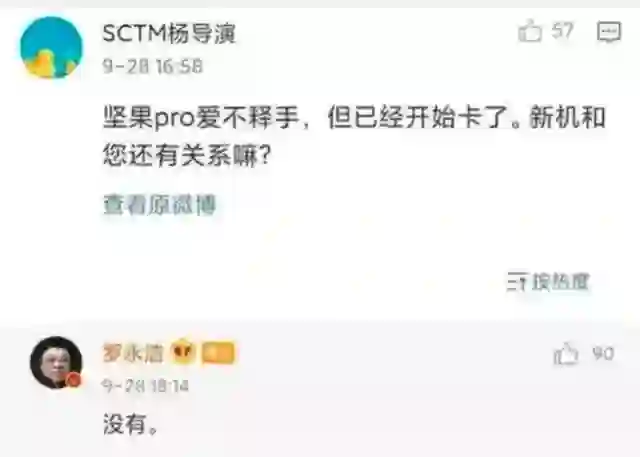Tap the orange membership badge beside 罗永浩

point(218,353)
